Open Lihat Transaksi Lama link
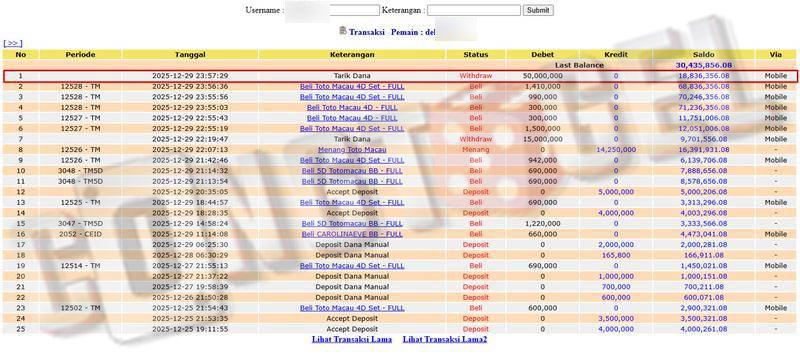 (352, 339)
